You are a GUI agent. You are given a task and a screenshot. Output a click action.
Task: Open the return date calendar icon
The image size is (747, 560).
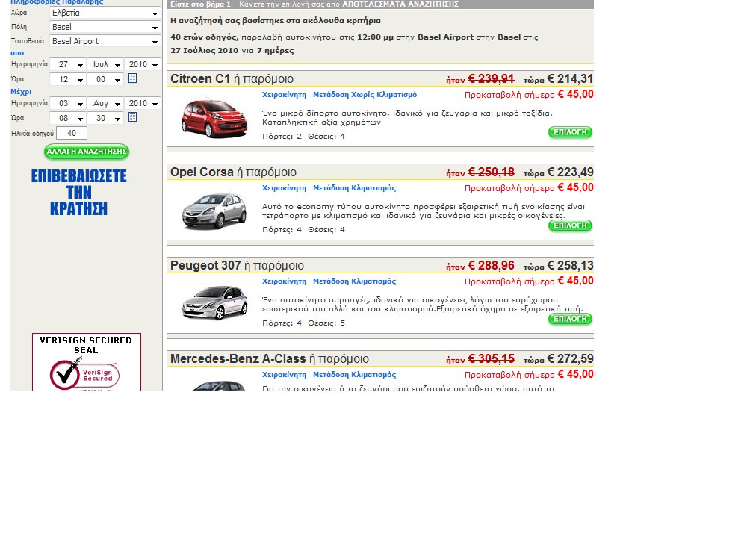(x=133, y=117)
